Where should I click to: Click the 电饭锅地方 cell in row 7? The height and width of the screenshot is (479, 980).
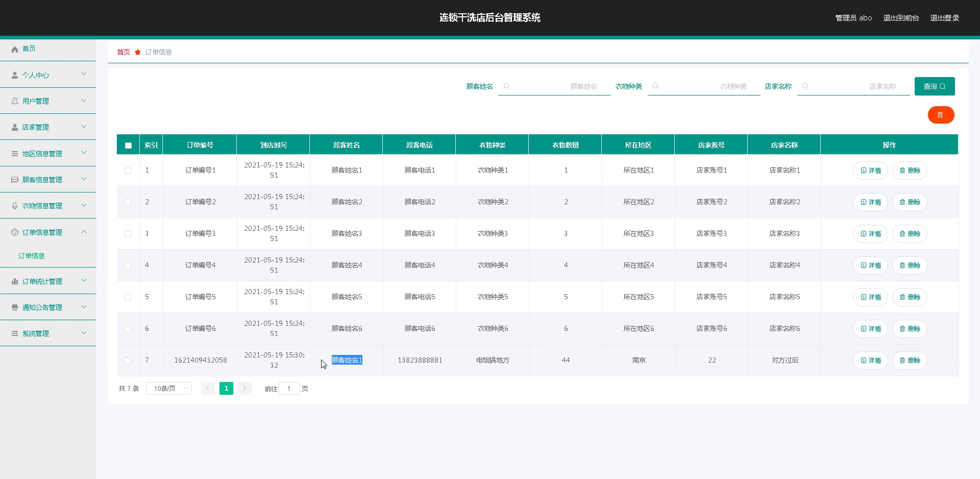click(x=493, y=360)
